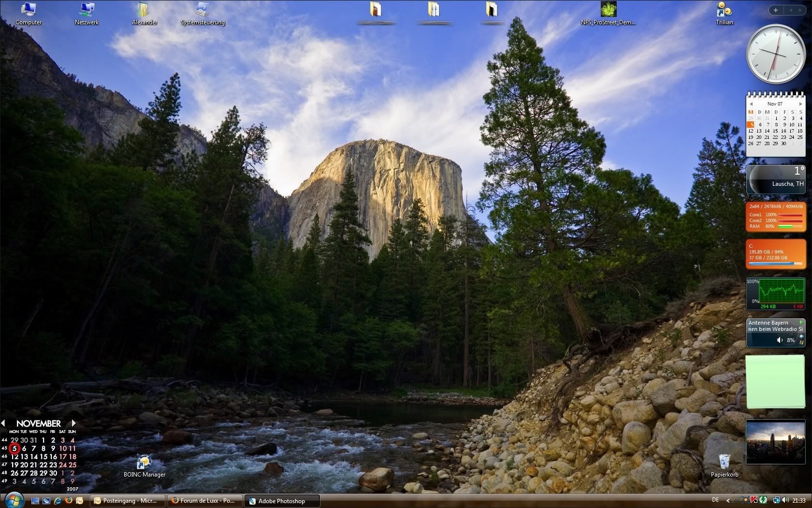
Task: Open the Systemsteuerung control panel icon
Action: click(x=202, y=13)
